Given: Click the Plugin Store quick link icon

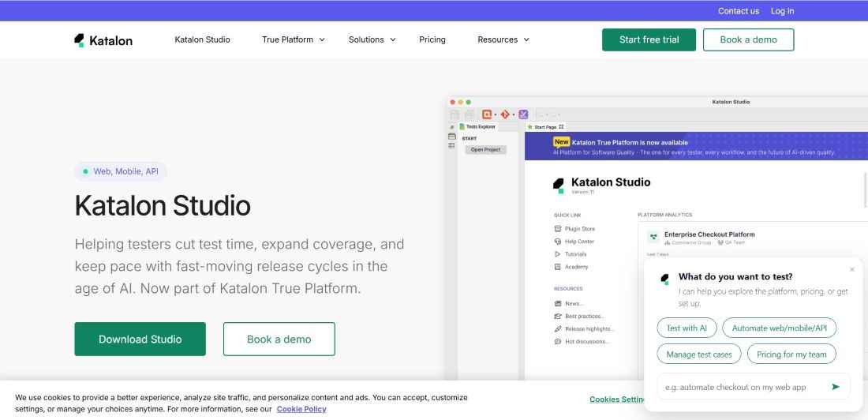Looking at the screenshot, I should pyautogui.click(x=557, y=229).
